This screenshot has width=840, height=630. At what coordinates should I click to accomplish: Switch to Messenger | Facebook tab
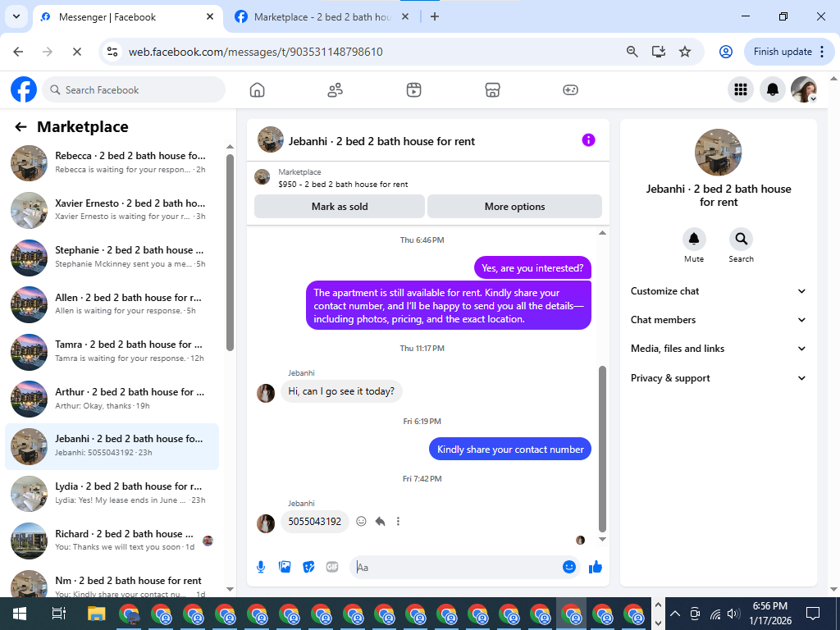[127, 17]
